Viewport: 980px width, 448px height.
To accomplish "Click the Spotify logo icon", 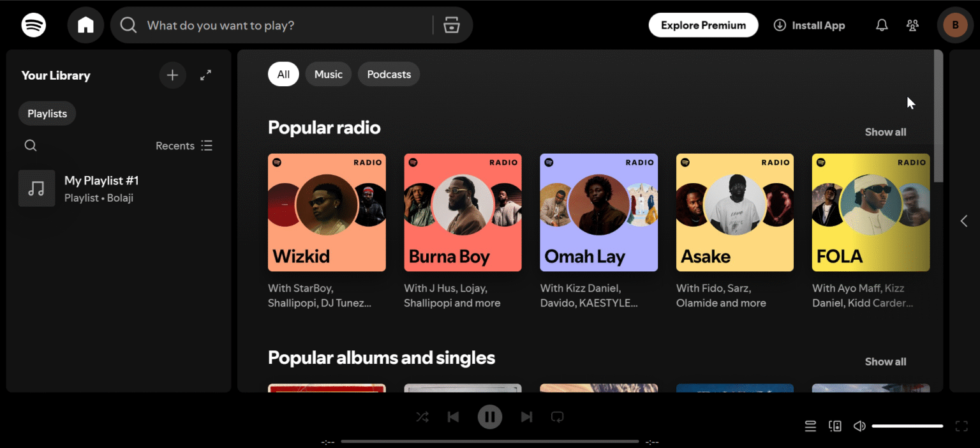I will tap(33, 26).
